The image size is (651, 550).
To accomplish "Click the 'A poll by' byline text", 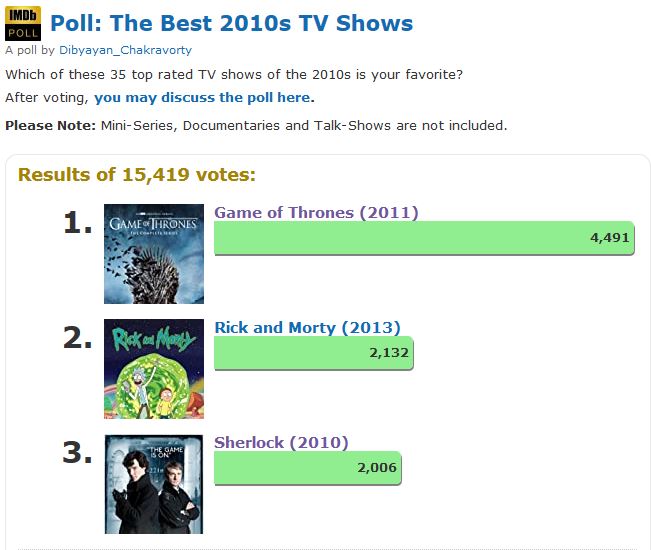I will coord(30,49).
